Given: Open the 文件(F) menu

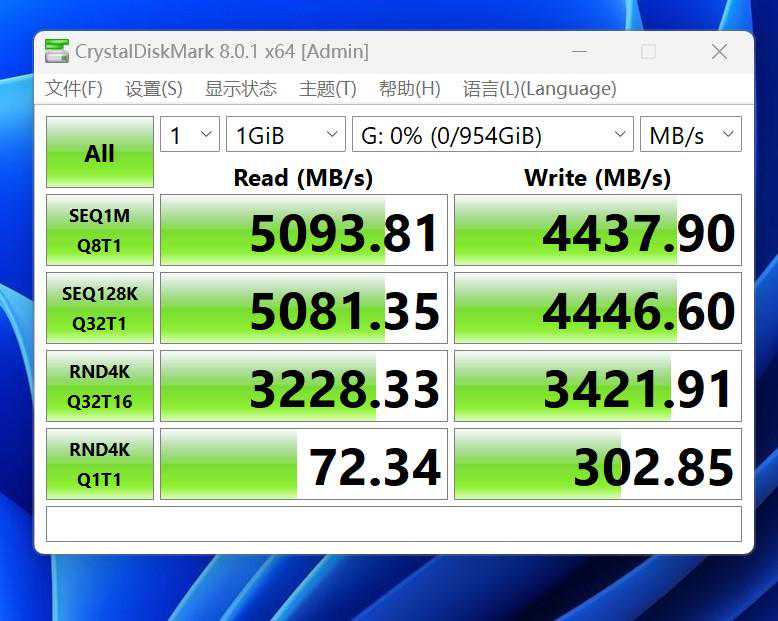Looking at the screenshot, I should click(73, 89).
